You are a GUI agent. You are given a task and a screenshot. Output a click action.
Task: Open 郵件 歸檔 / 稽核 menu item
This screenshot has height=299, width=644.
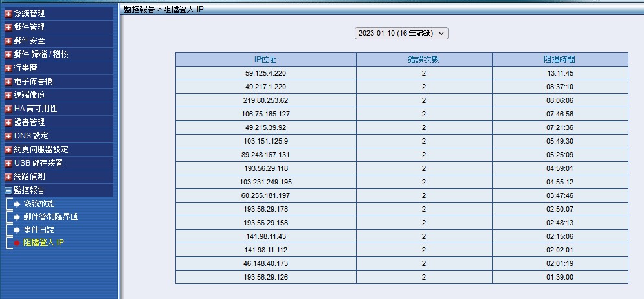click(41, 54)
